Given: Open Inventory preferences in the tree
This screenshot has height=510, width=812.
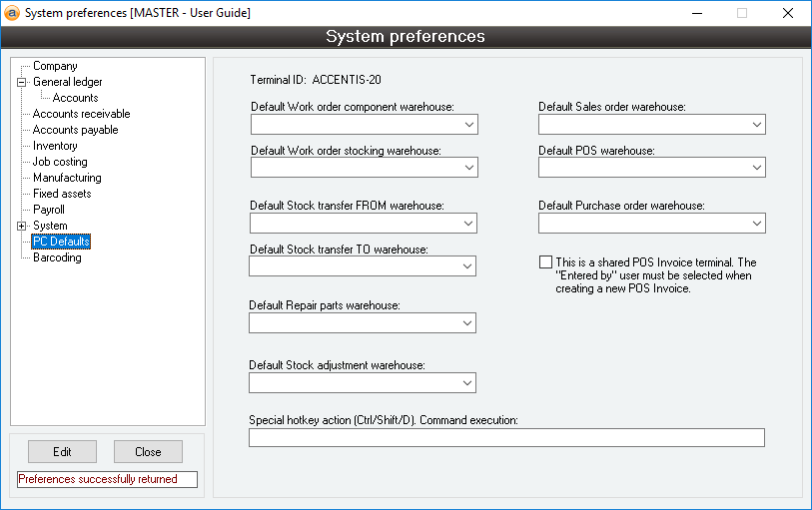Looking at the screenshot, I should coord(55,146).
